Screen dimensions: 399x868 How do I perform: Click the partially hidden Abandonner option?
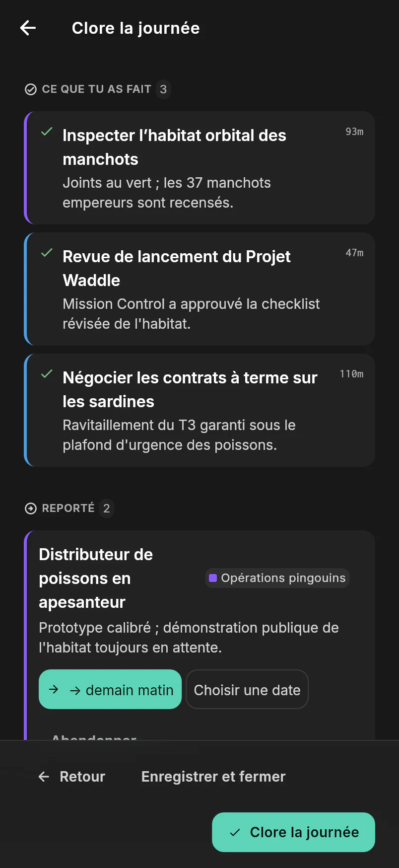[x=94, y=737]
